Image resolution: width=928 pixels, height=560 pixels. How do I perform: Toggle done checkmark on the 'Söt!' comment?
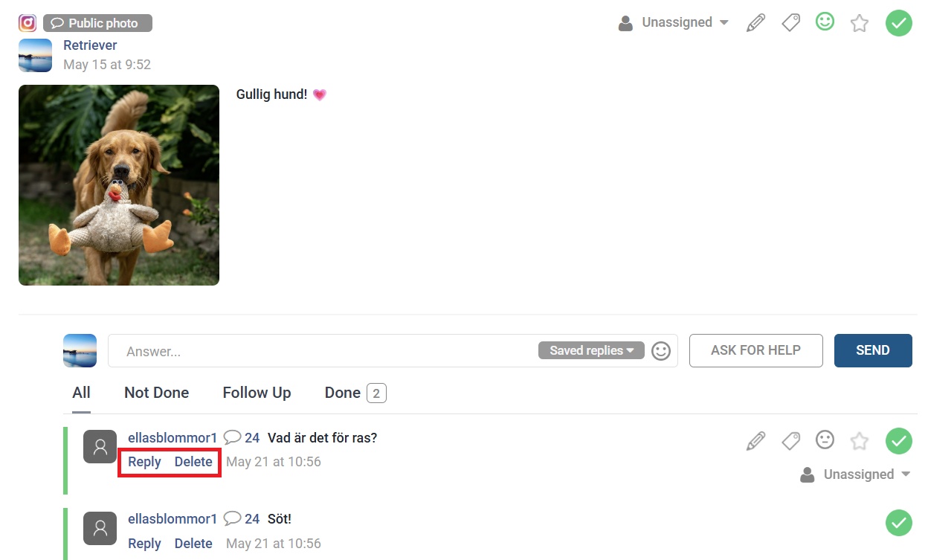pos(899,522)
